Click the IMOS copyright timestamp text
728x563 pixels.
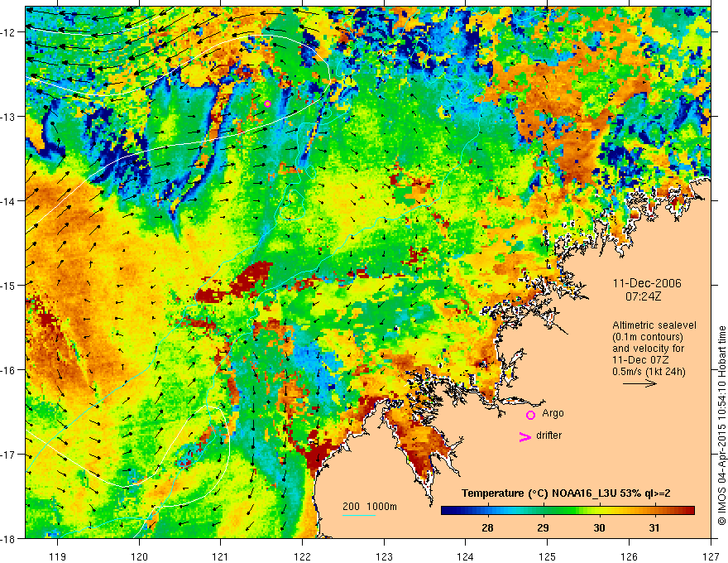tap(721, 425)
